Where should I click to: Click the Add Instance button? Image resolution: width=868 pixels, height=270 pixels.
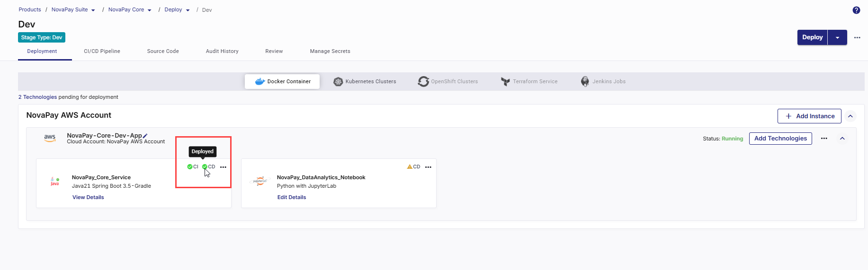click(x=809, y=116)
